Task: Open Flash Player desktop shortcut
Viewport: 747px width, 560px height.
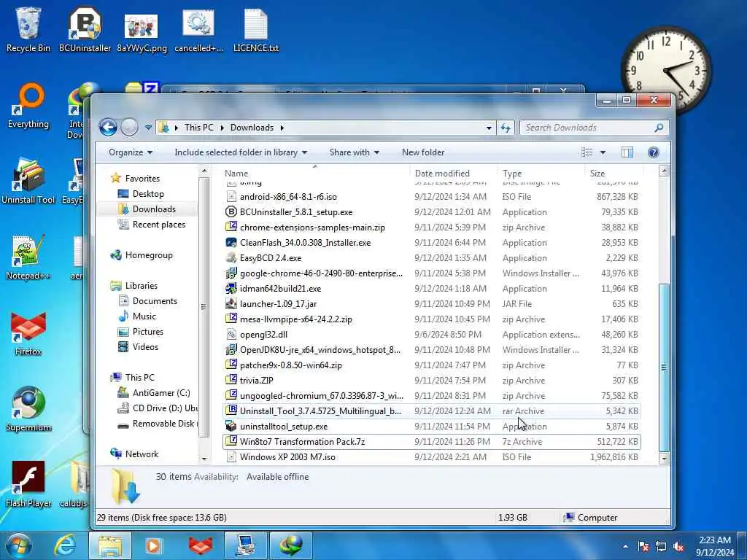Action: coord(28,485)
